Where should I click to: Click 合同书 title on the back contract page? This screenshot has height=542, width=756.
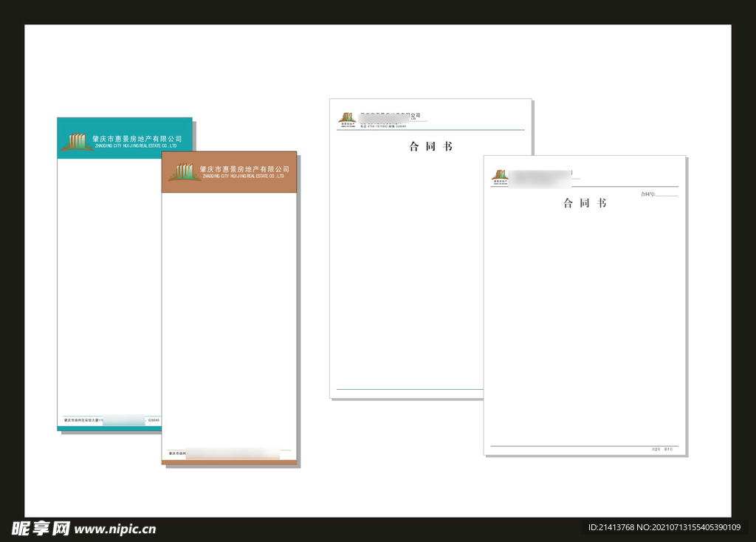tap(430, 146)
